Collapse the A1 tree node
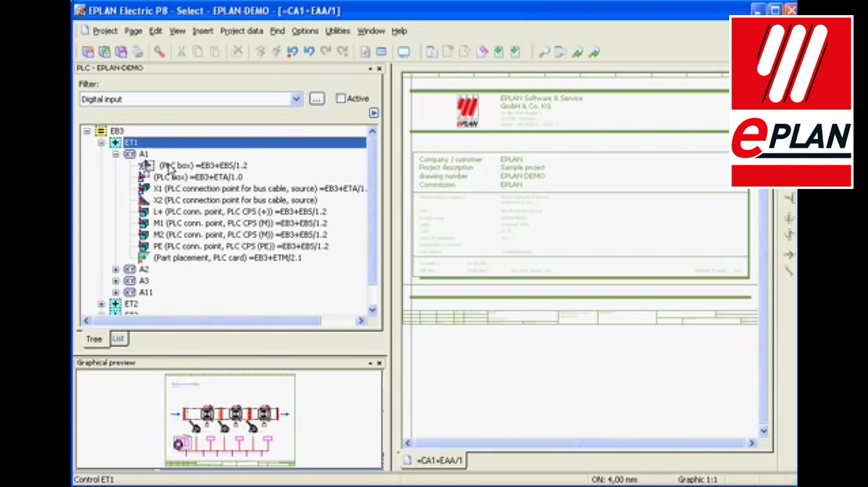This screenshot has height=487, width=868. click(x=115, y=154)
